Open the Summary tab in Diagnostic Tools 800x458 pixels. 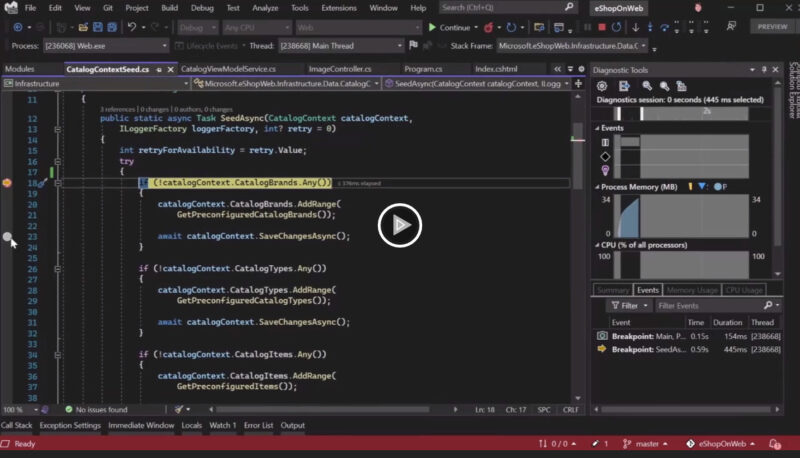[613, 290]
